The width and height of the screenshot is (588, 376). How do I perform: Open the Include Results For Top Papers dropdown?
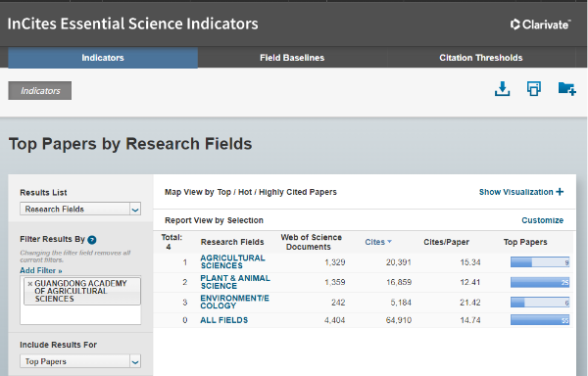pos(80,361)
